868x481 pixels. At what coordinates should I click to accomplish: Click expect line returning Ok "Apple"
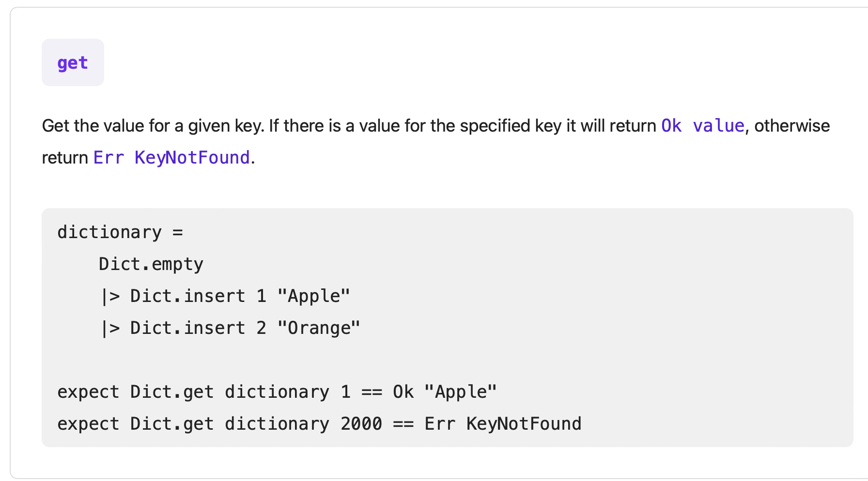(x=277, y=392)
